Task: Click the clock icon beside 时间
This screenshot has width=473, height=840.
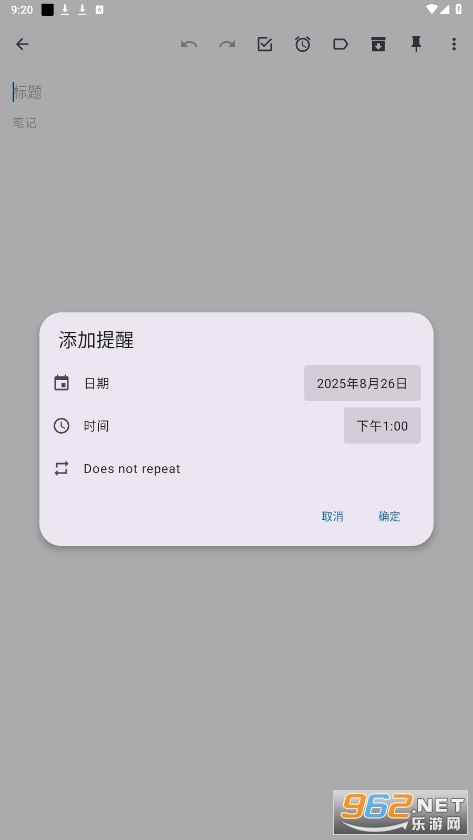Action: coord(62,426)
